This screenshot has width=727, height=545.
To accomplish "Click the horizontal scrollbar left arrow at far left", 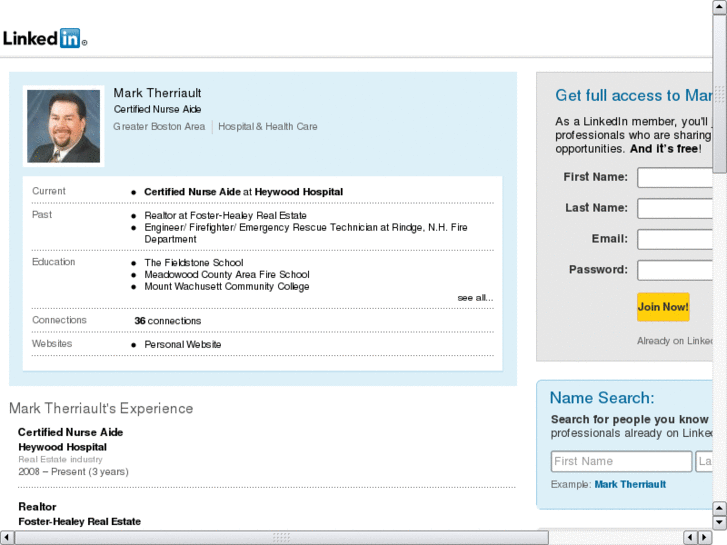I will click(6, 538).
